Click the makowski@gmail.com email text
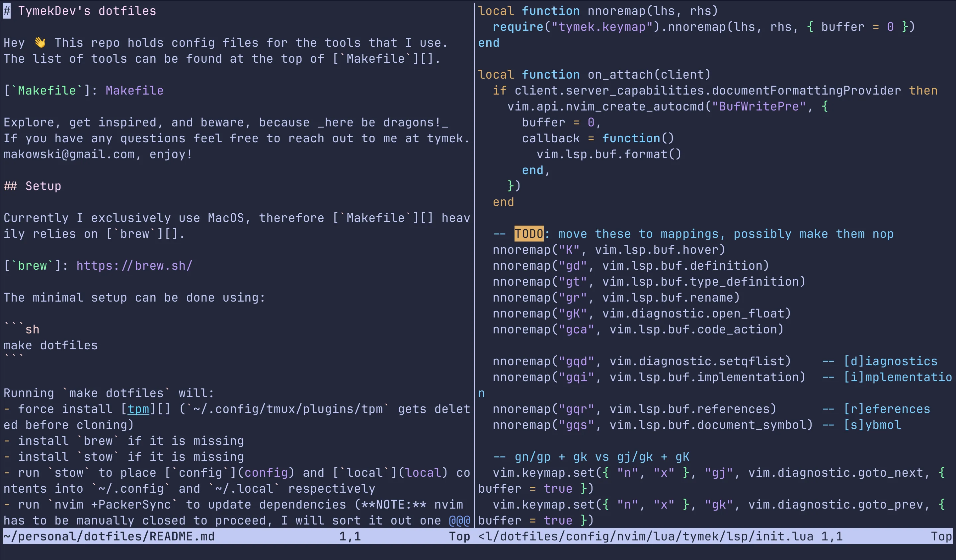 [69, 154]
